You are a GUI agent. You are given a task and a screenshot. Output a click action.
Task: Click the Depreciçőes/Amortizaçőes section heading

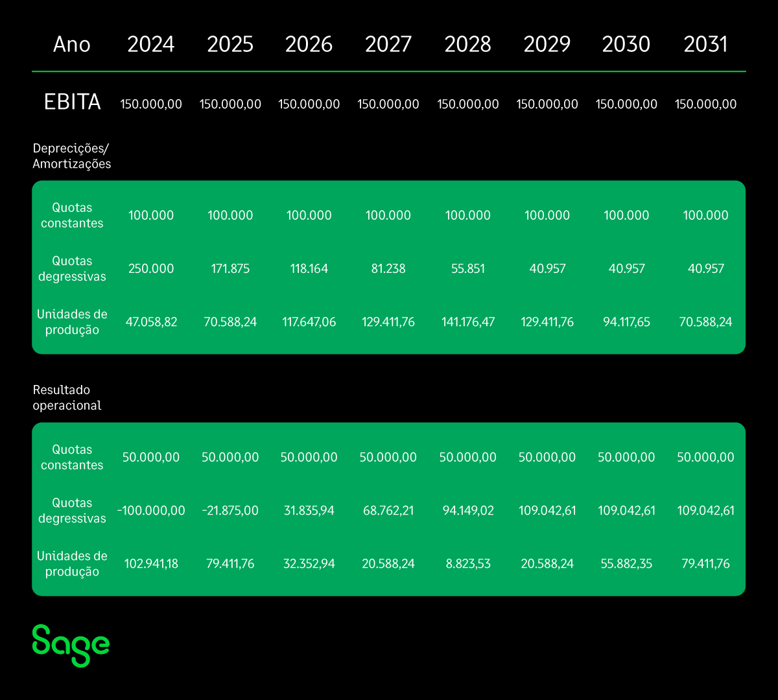(72, 156)
